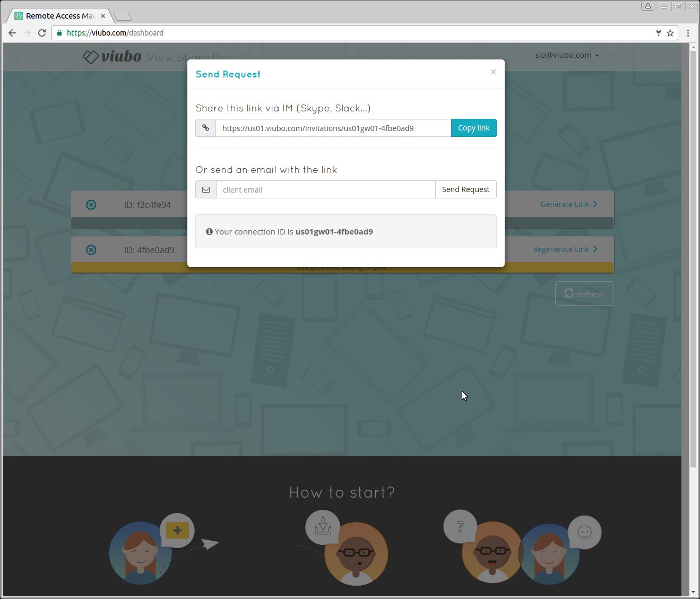Click the viubo logo
The width and height of the screenshot is (700, 599).
[x=112, y=56]
